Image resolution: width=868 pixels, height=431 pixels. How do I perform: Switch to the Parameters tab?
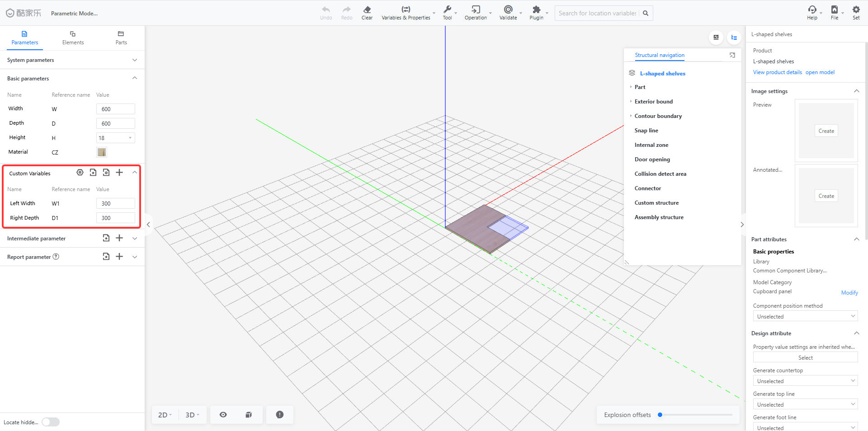coord(25,38)
